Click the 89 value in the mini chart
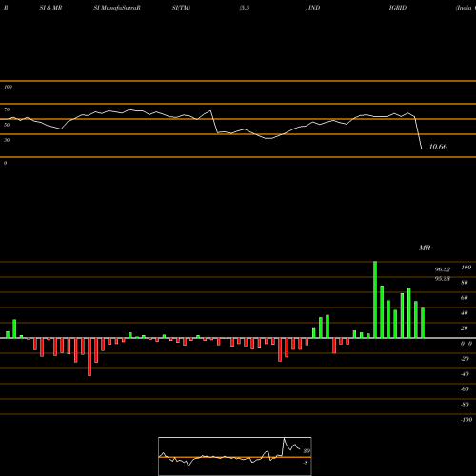476x476 pixels. (307, 451)
